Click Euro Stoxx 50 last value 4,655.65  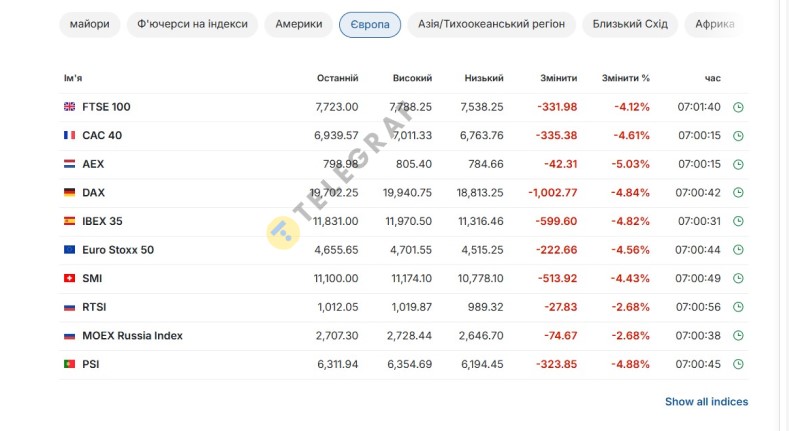336,250
